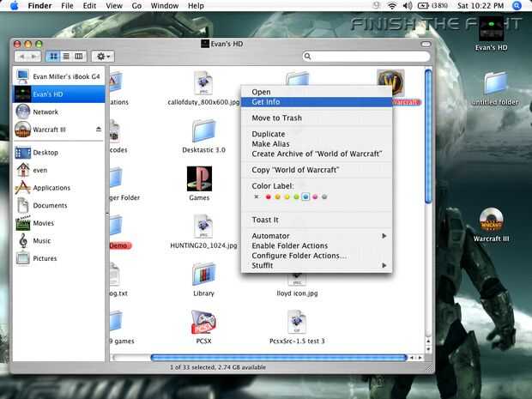Apply the blue color label
Screen dimensions: 532x399
tap(305, 196)
